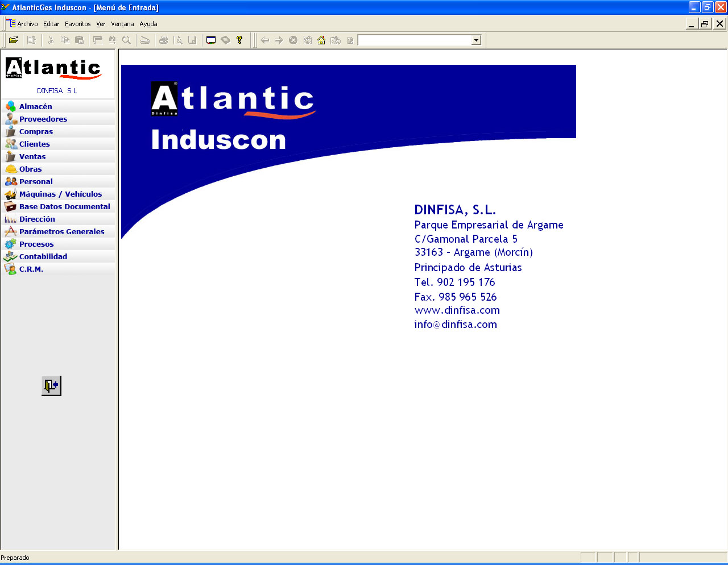Restore the inner Menú de Entrada window
This screenshot has height=565, width=728.
pos(705,24)
